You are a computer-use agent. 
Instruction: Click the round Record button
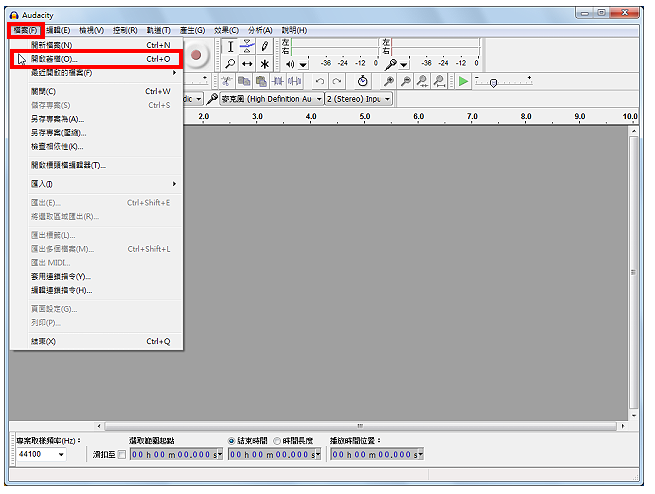[x=196, y=55]
